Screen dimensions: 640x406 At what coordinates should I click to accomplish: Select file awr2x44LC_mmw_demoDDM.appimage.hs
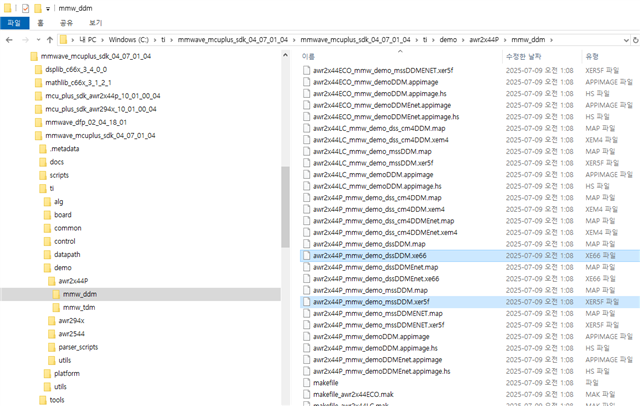coord(377,186)
